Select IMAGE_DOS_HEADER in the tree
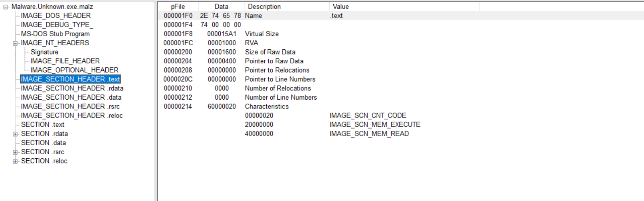 [x=56, y=16]
